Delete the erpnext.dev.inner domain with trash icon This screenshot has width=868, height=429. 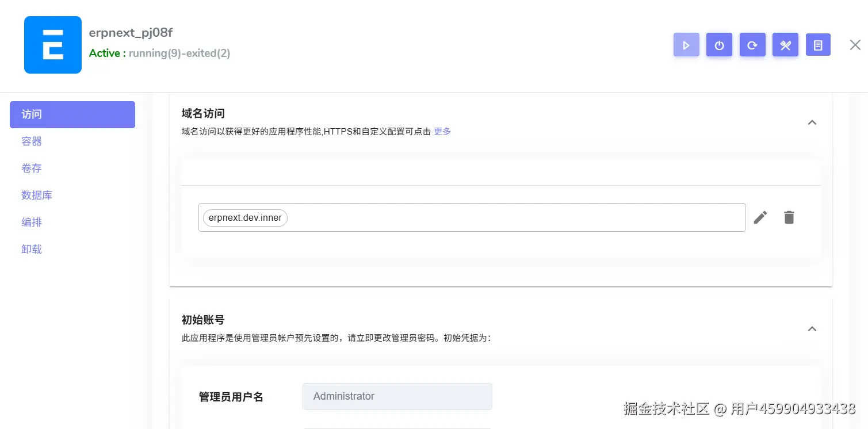coord(789,217)
